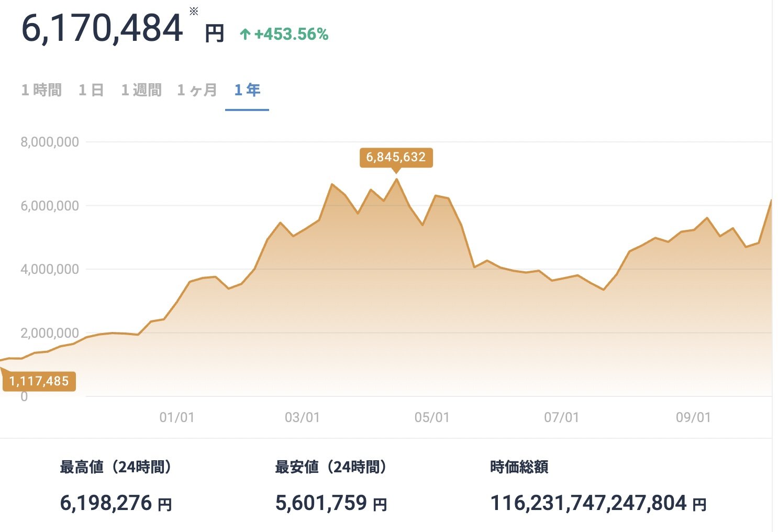Open the 1週間 price view

click(x=141, y=90)
